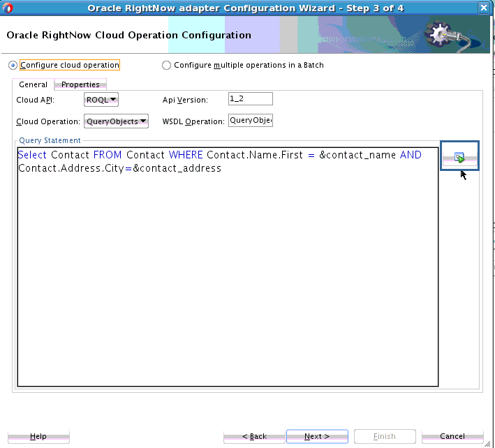
Task: Select Configure multiple operations in a Batch
Action: 166,66
